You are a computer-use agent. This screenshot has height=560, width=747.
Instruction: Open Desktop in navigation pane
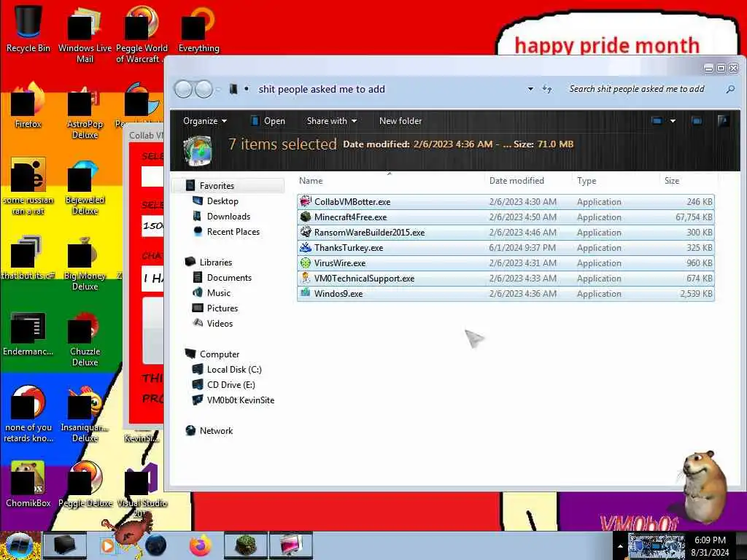pos(222,201)
